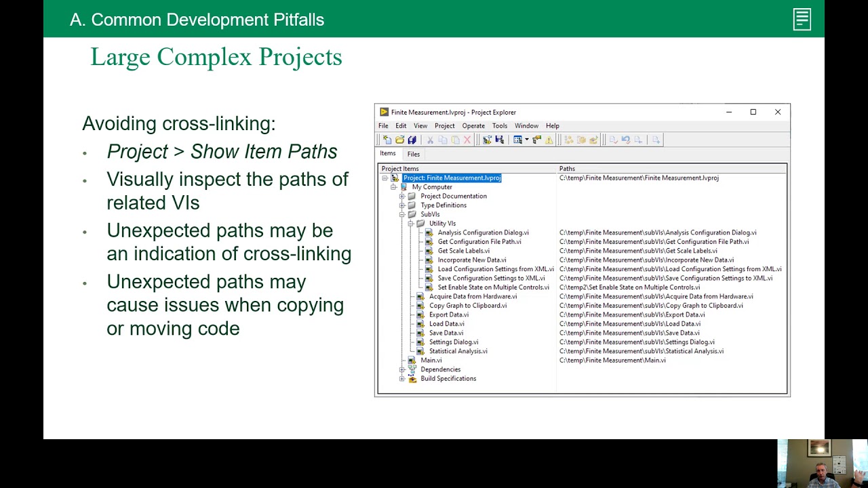The image size is (868, 488).
Task: Open the Project menu
Action: tap(445, 126)
